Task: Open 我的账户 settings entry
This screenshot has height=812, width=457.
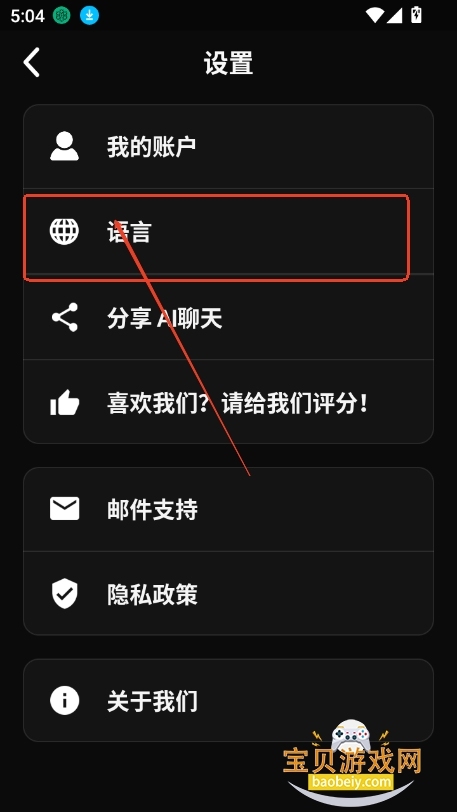Action: 228,147
